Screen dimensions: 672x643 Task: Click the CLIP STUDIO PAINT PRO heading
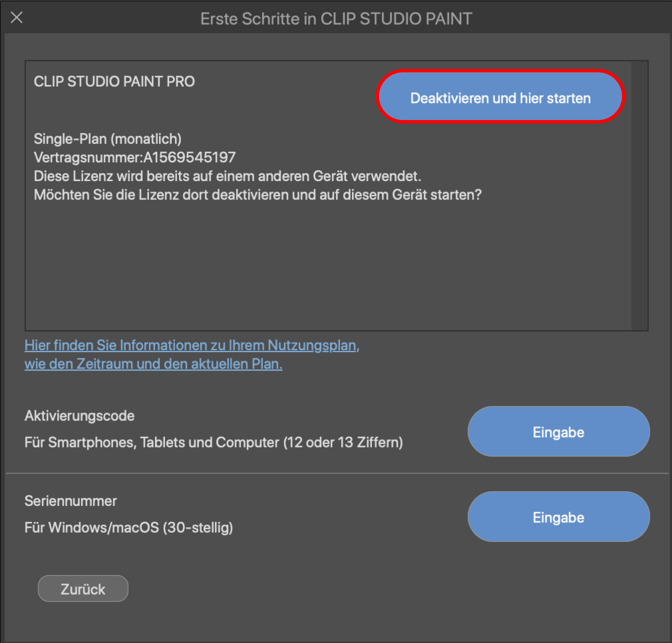tap(114, 82)
